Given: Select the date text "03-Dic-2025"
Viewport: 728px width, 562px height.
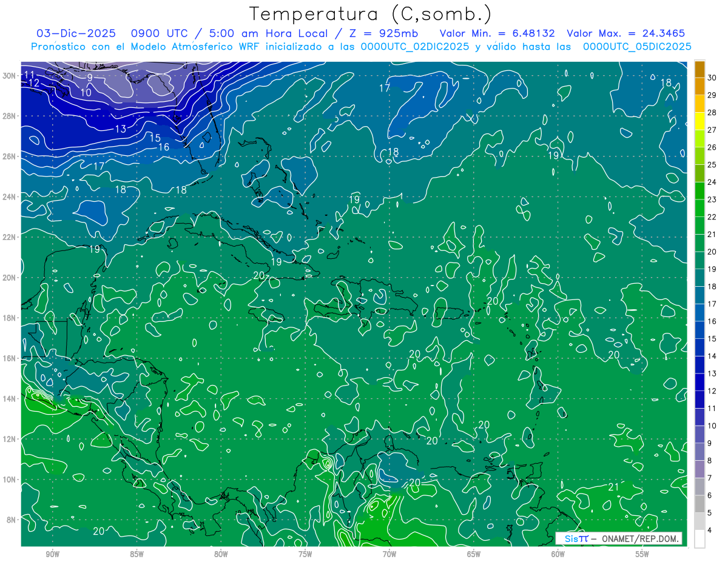Looking at the screenshot, I should tap(75, 33).
